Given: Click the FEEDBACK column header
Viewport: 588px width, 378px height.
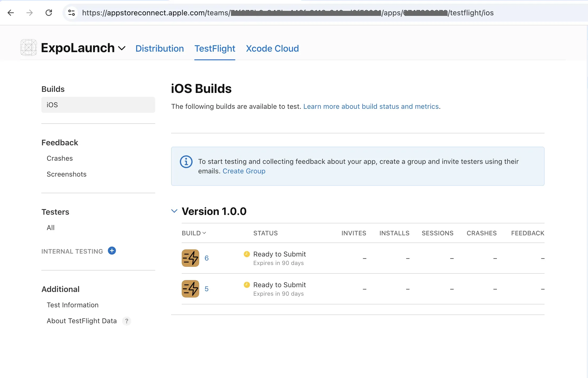Looking at the screenshot, I should tap(528, 233).
